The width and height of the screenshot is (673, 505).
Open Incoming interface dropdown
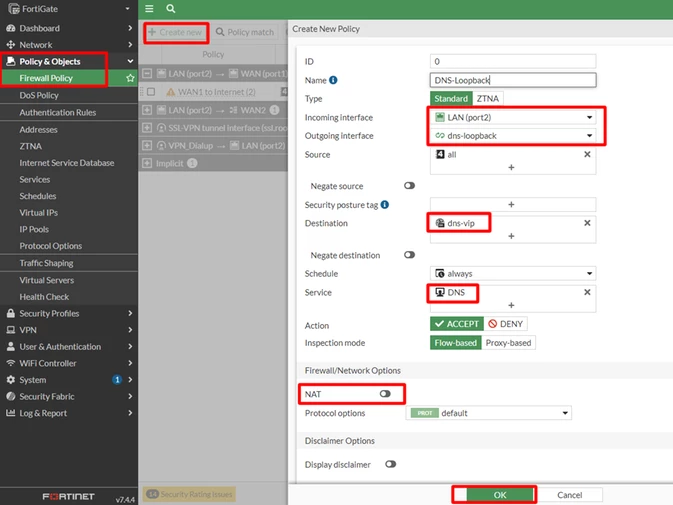pyautogui.click(x=513, y=117)
